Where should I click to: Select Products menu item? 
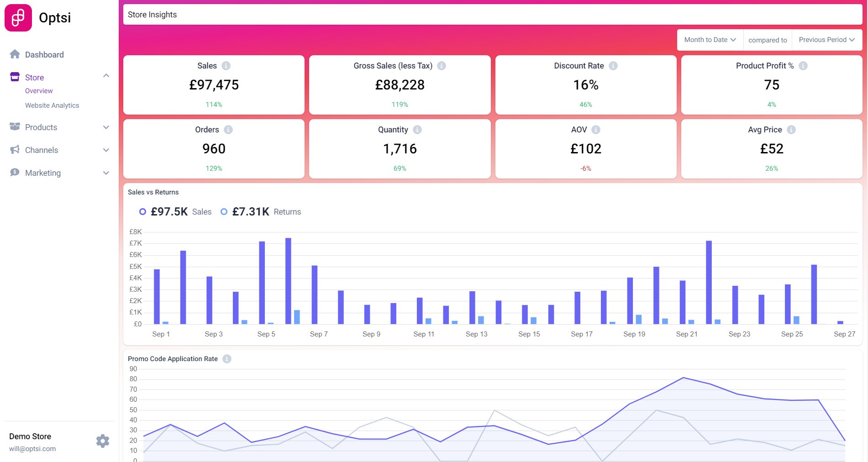tap(41, 127)
